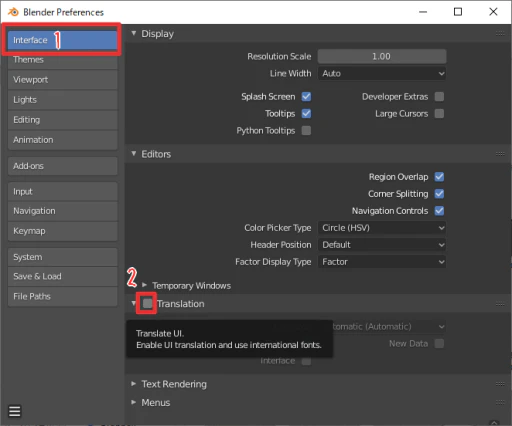Enable Developer Extras checkbox
The width and height of the screenshot is (512, 426).
[439, 97]
